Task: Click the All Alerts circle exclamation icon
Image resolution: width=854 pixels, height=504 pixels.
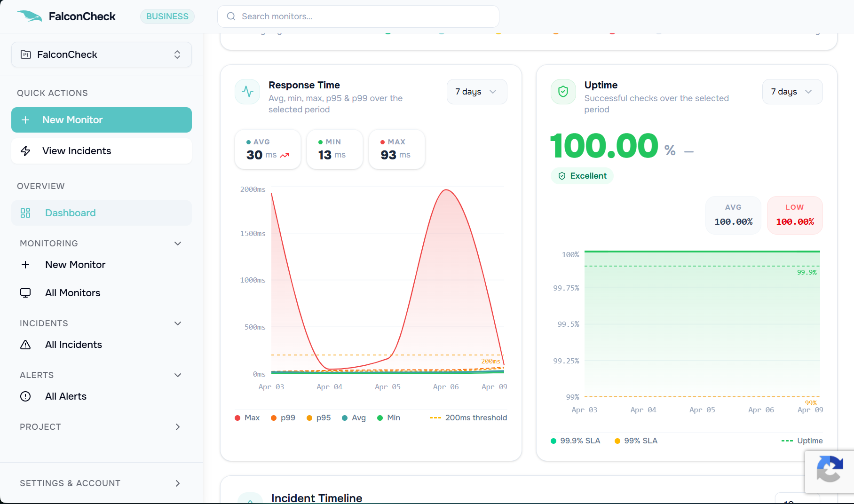Action: point(25,396)
